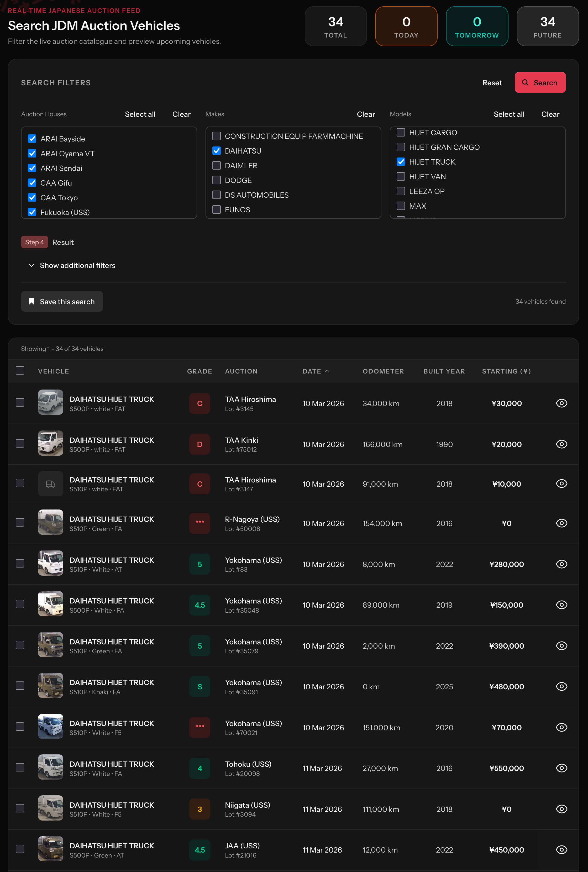Switch to the Tomorrow count card
The width and height of the screenshot is (588, 872).
[x=477, y=26]
